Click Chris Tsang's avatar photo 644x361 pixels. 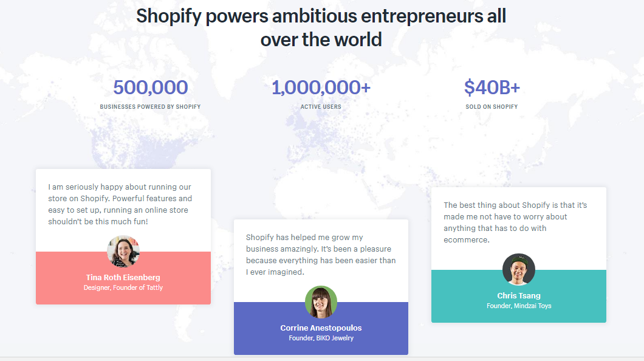(x=519, y=270)
